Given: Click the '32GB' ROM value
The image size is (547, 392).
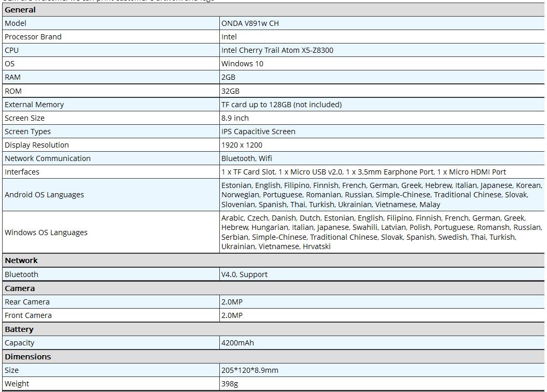Looking at the screenshot, I should coord(230,91).
